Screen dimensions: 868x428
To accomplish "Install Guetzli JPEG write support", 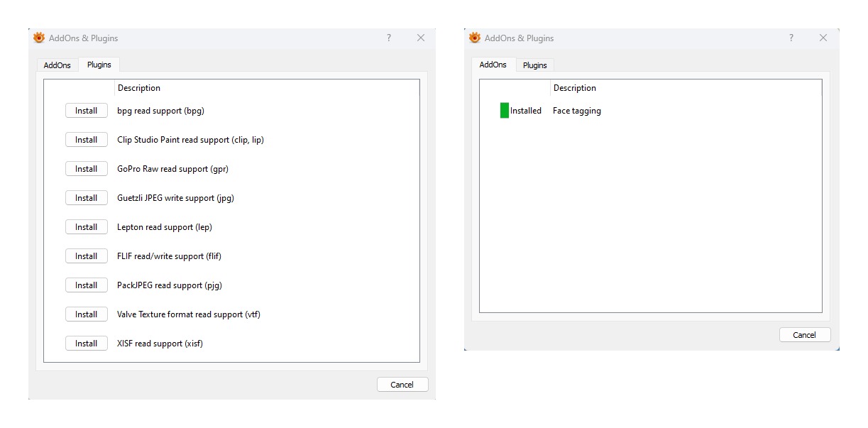I will [87, 198].
